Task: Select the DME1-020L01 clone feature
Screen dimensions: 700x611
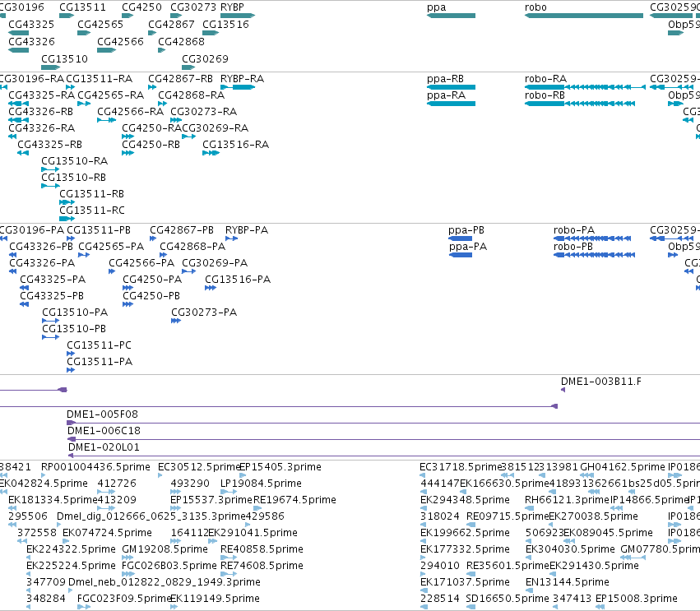Action: coord(384,456)
